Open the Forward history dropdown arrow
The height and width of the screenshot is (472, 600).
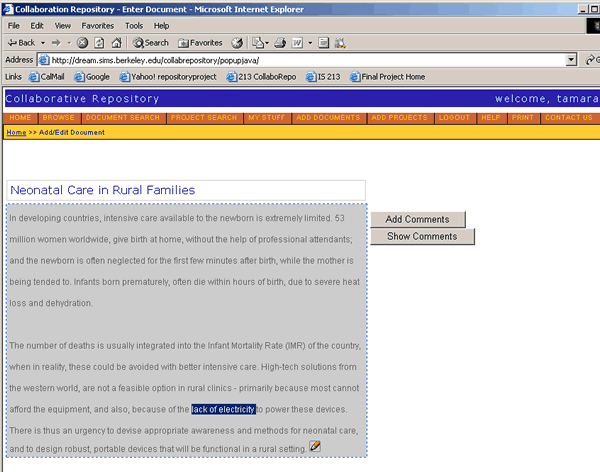coord(69,43)
